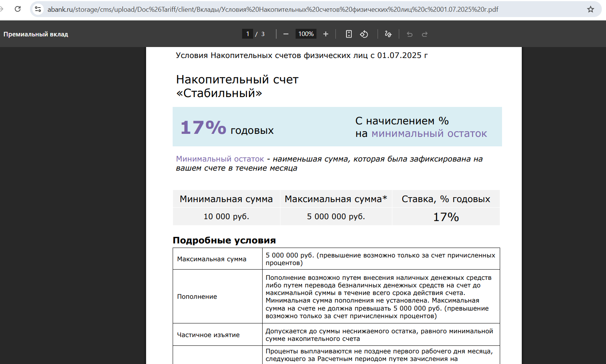The image size is (606, 364).
Task: Click the text 'Пополнение возможно путем внесения наличных'
Action: coord(347,278)
